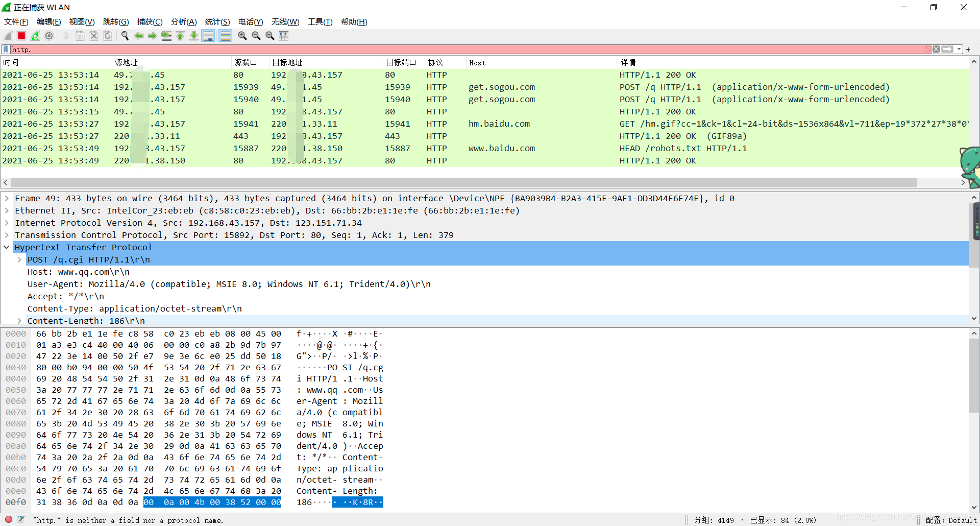Click the save capture file icon
980x526 pixels.
click(80, 36)
